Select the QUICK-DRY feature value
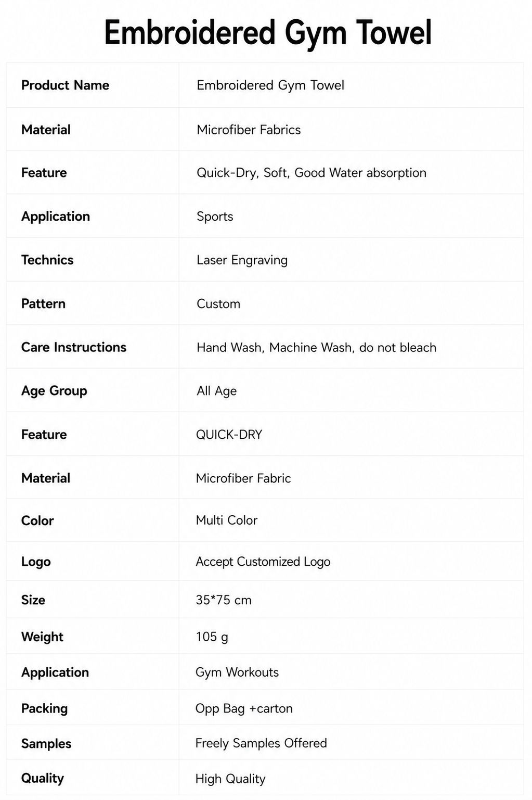Screen dimensions: 532x800 229,435
